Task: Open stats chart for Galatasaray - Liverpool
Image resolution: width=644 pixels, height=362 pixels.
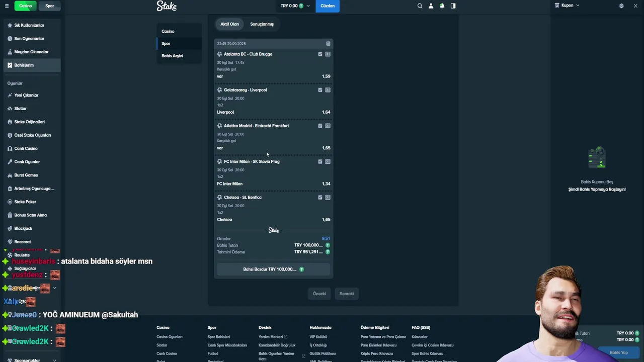Action: click(320, 90)
